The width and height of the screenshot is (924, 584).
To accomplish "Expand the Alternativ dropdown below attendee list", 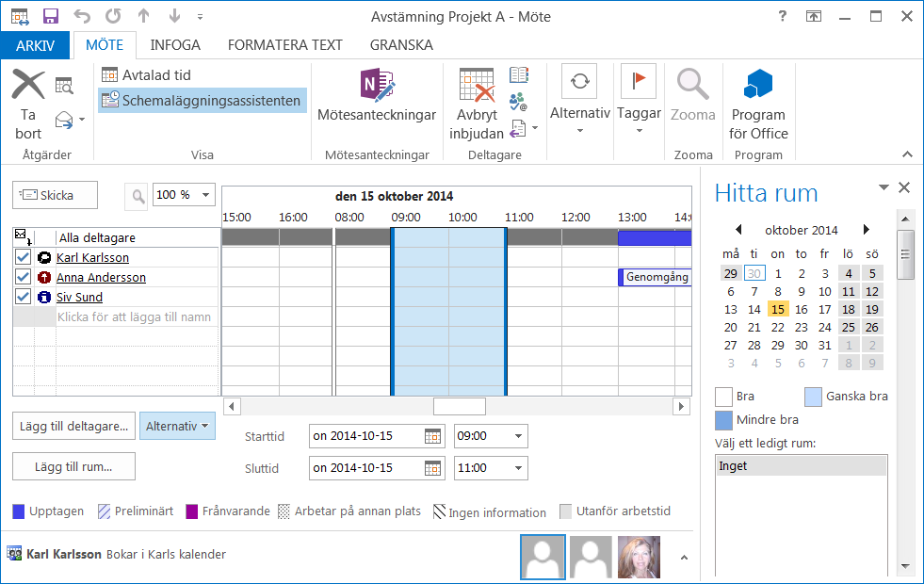I will [177, 426].
